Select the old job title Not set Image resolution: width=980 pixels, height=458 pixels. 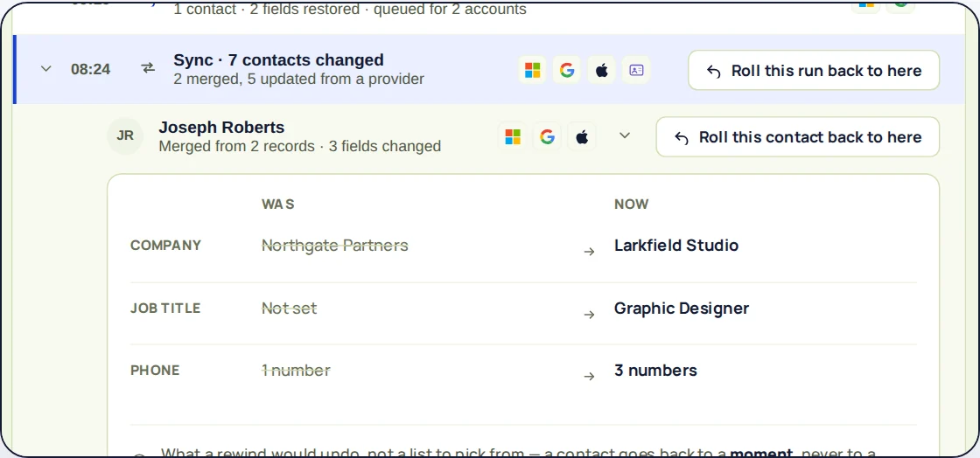289,309
